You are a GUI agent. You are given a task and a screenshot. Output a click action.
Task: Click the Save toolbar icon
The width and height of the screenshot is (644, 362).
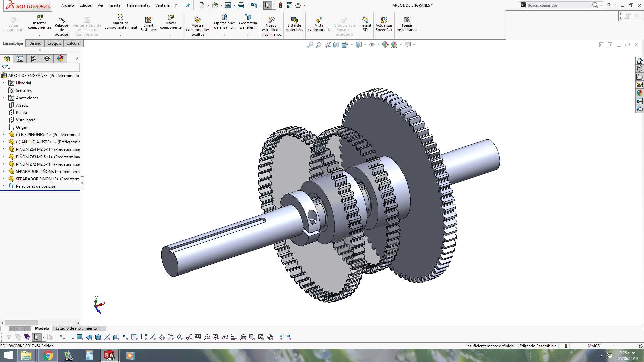tap(228, 5)
